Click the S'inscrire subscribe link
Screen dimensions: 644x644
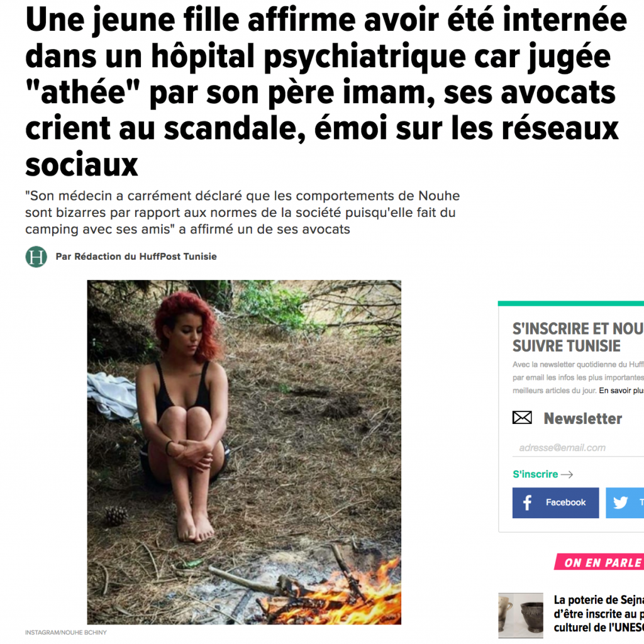(x=535, y=474)
